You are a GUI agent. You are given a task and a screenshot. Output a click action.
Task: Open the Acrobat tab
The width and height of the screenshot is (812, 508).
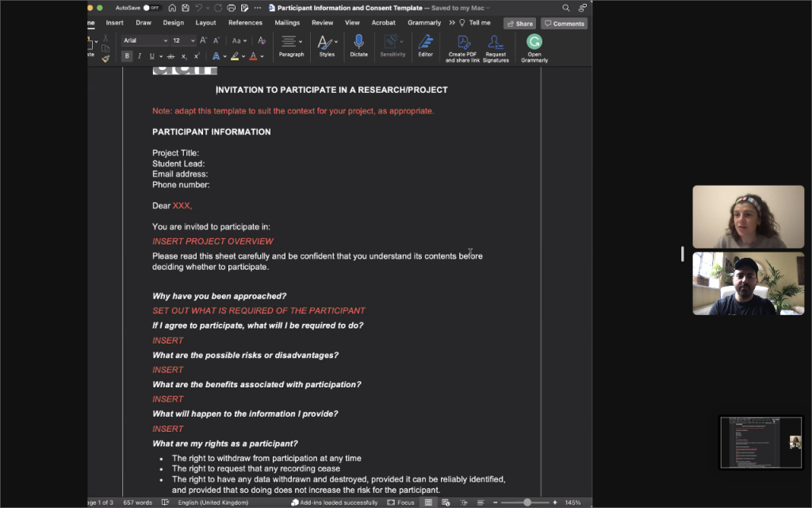[x=383, y=23]
